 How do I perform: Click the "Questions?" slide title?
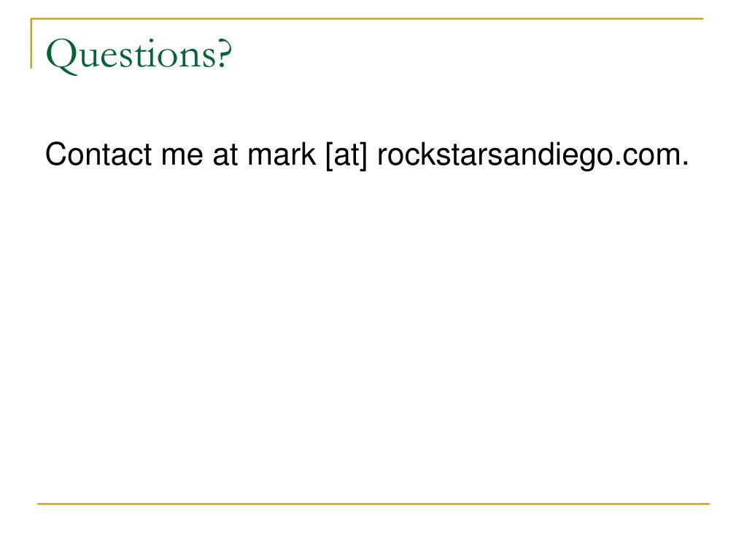[139, 55]
